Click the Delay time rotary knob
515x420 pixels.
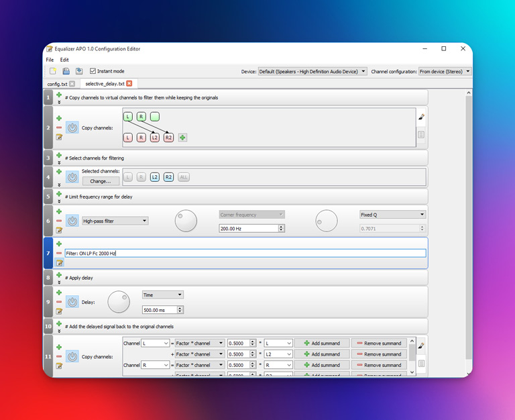[x=119, y=302]
